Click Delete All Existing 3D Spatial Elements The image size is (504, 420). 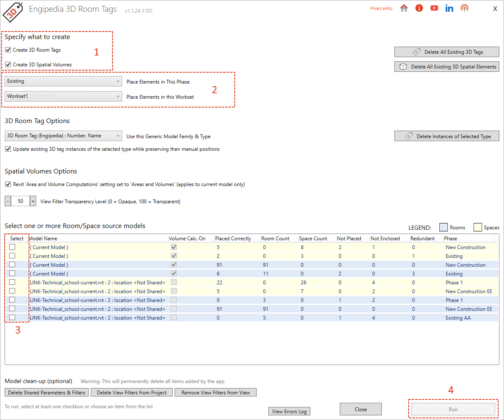pos(447,66)
